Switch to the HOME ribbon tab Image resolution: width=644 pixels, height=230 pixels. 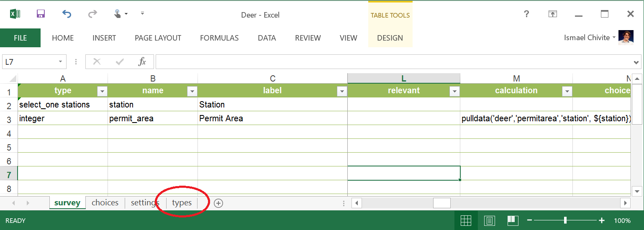point(63,38)
